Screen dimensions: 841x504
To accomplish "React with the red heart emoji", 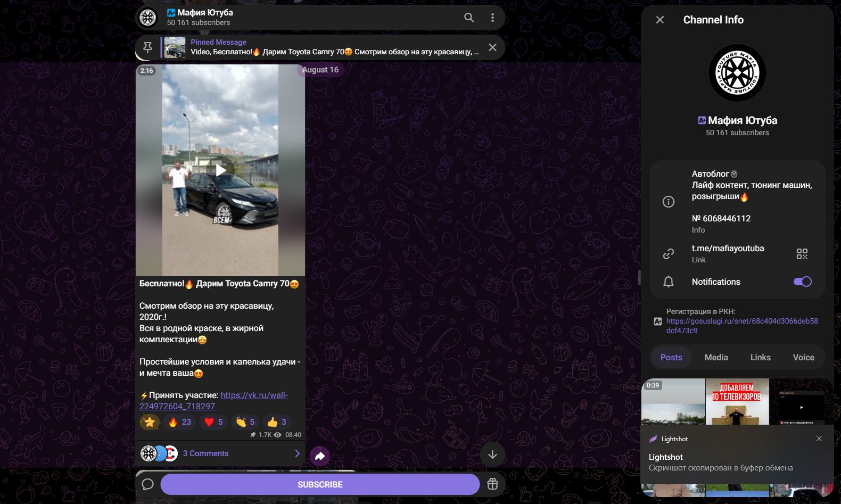I will (214, 422).
